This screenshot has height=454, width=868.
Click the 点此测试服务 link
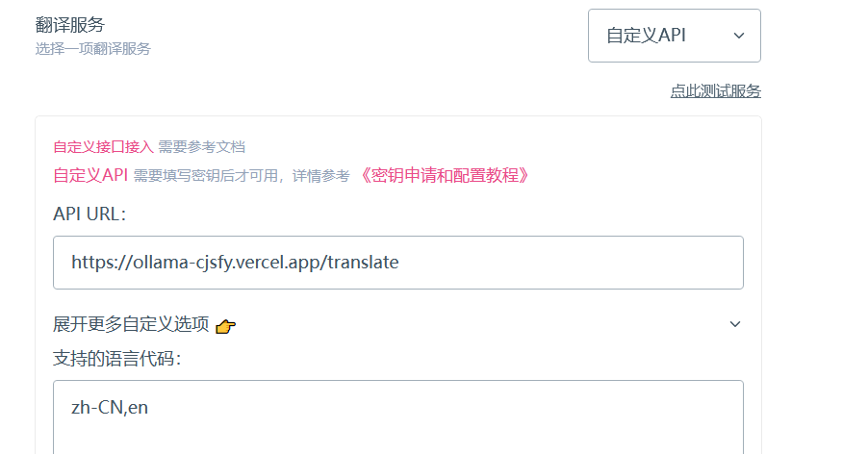[715, 90]
